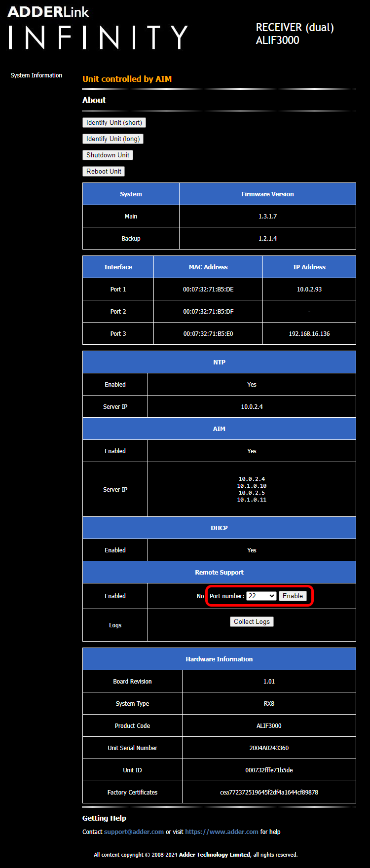370x868 pixels.
Task: Select the Factory Certificates hash value
Action: pos(269,792)
